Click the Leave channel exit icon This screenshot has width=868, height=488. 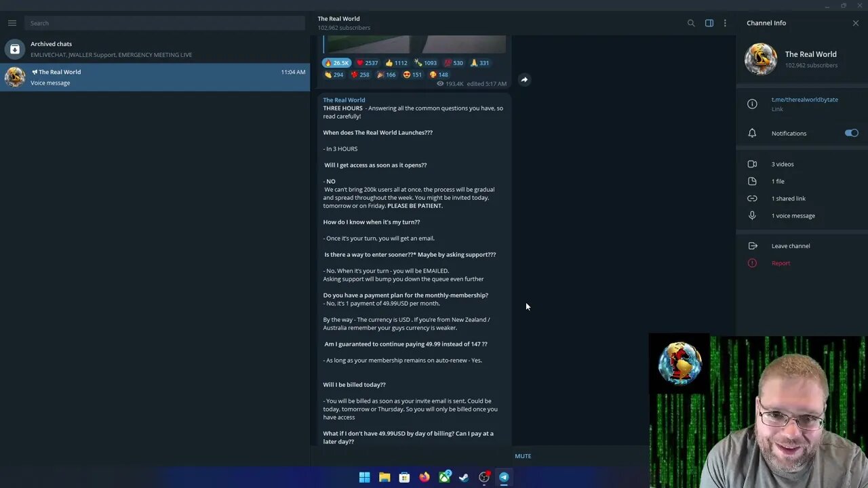(752, 246)
